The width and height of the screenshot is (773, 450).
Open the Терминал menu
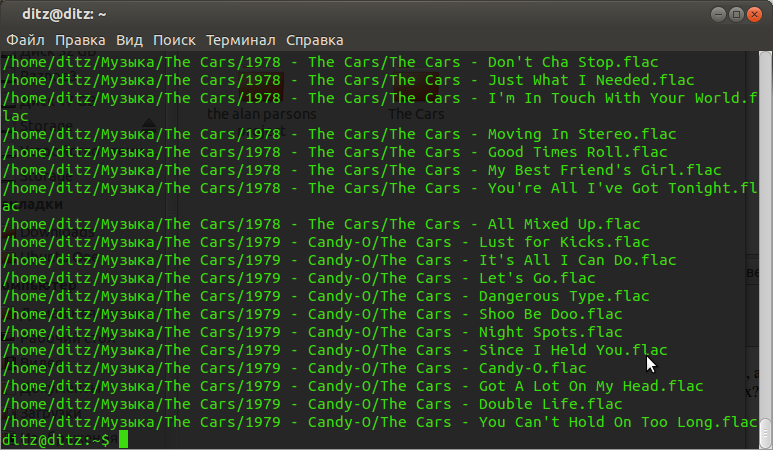coord(241,40)
